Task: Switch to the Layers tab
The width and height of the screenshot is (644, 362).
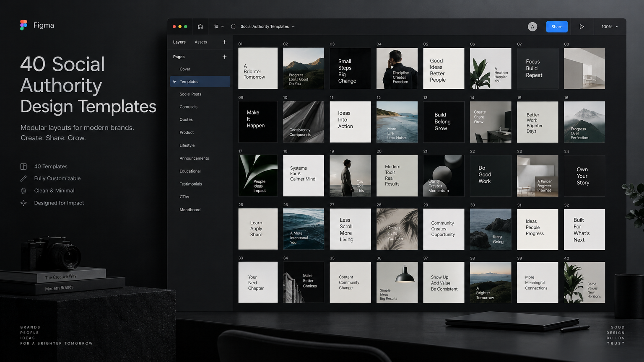Action: pos(179,42)
